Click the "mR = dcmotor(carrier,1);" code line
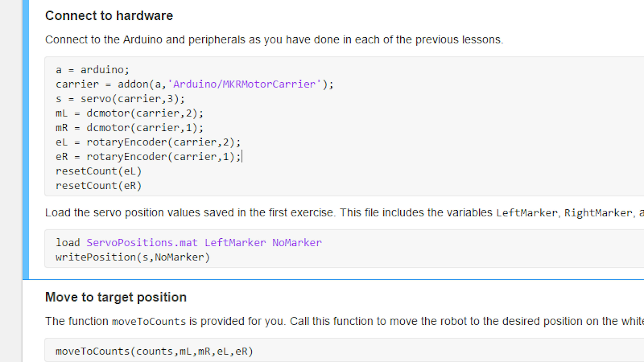This screenshot has width=644, height=362. pos(129,128)
